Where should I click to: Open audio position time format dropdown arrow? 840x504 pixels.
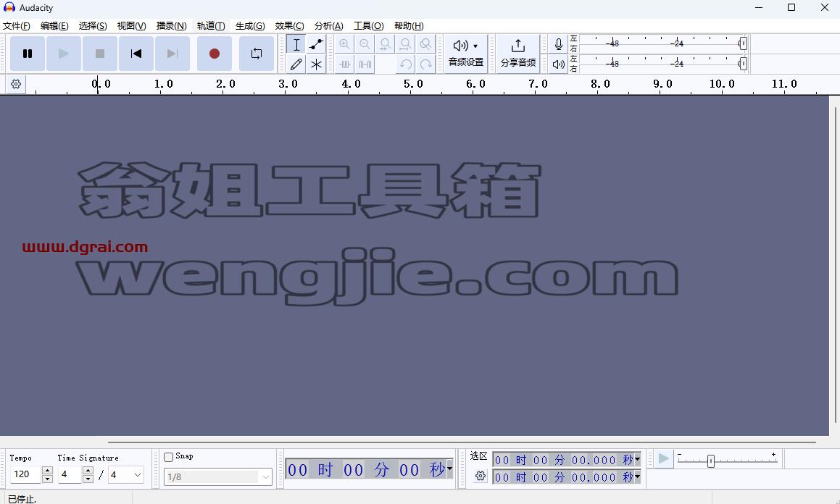click(x=449, y=469)
